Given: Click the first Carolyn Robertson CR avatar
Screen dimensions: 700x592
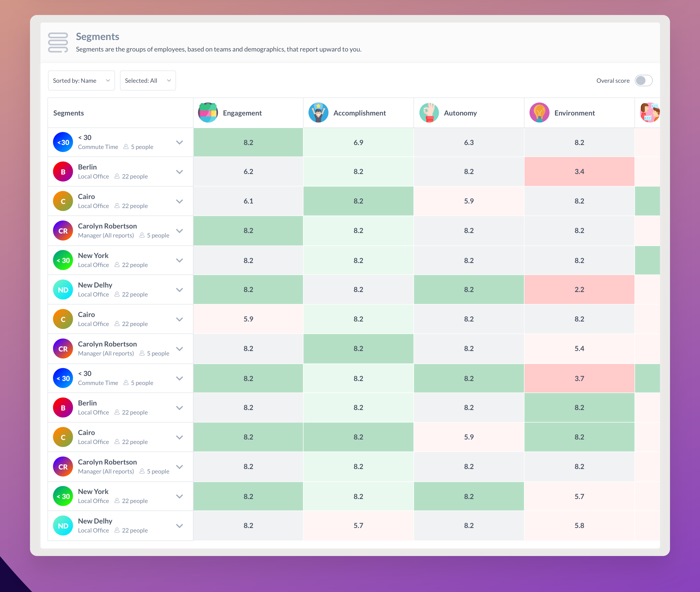Looking at the screenshot, I should tap(63, 231).
